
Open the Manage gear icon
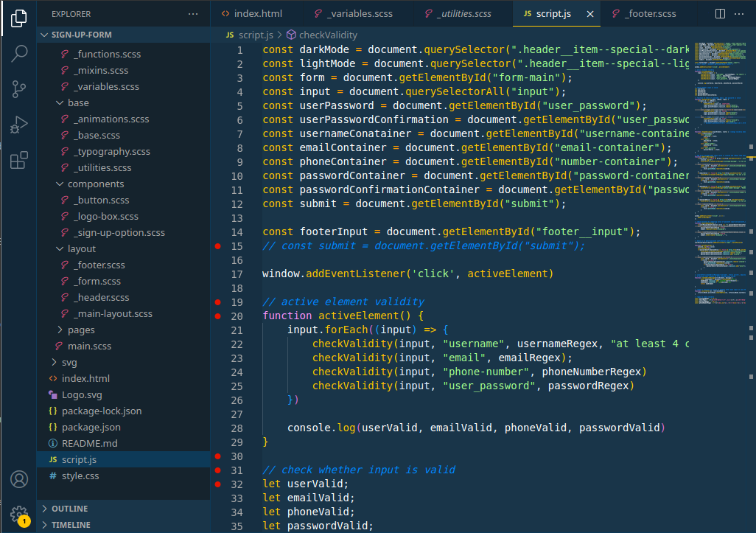point(19,514)
